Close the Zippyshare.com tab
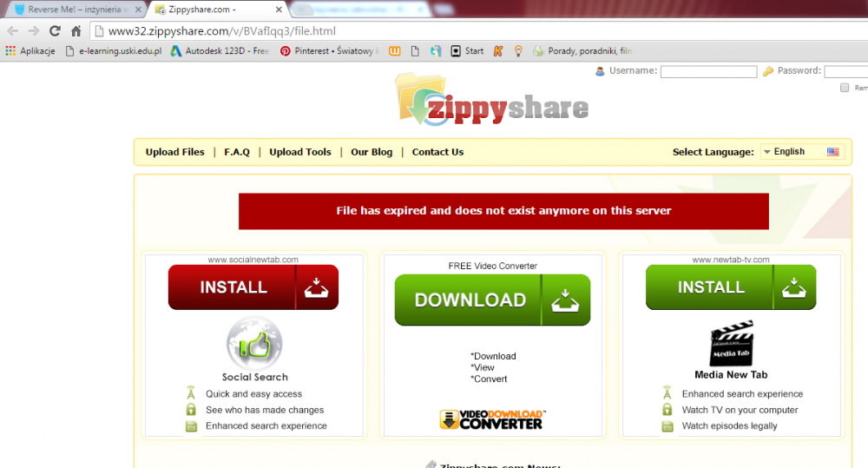Screen dimensions: 868x468 pyautogui.click(x=279, y=10)
